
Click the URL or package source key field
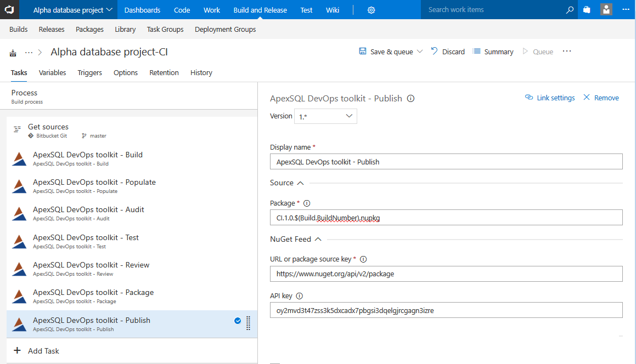click(446, 274)
